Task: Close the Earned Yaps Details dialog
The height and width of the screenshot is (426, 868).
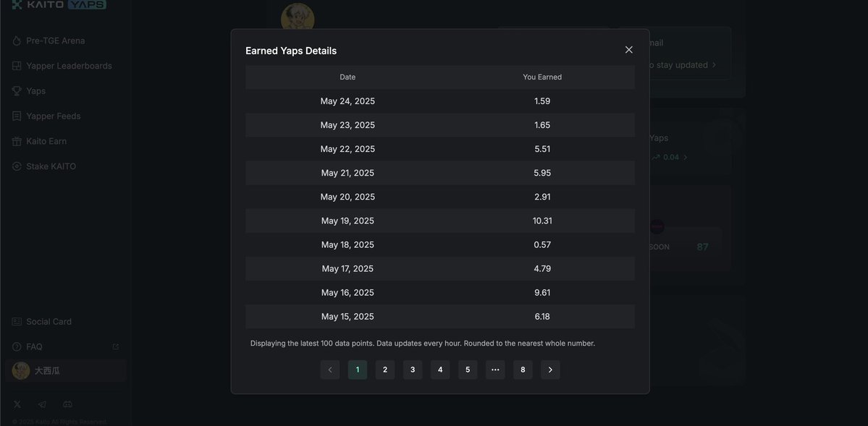Action: coord(629,50)
